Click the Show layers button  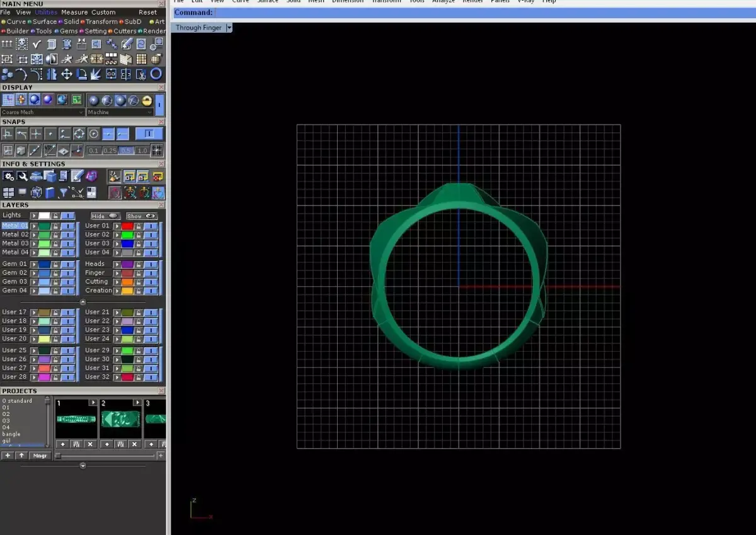[x=142, y=216]
